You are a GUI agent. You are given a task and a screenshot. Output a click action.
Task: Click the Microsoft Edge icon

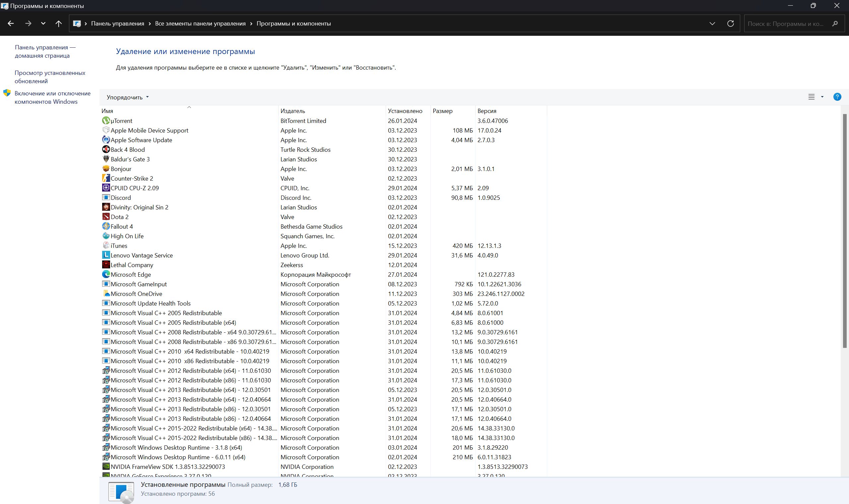[106, 274]
